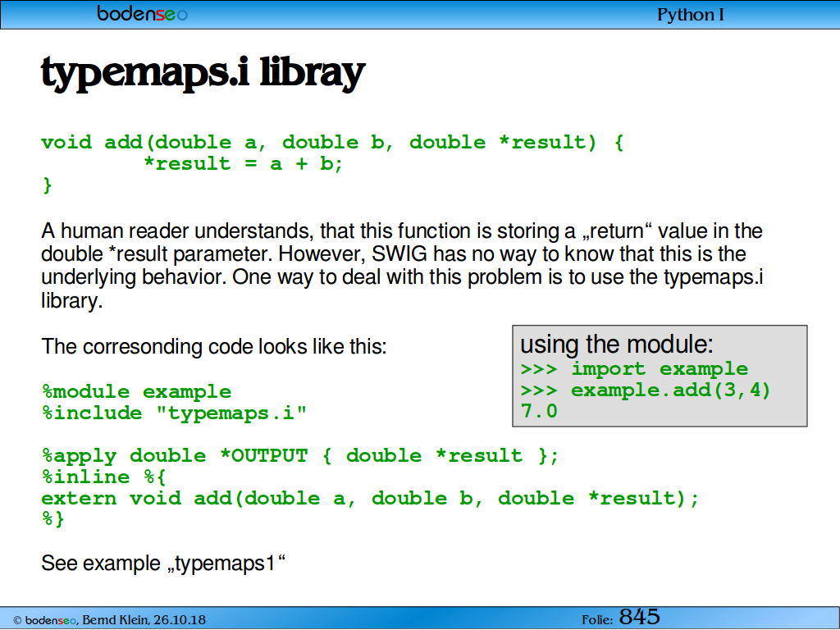The image size is (840, 630).
Task: Click the output value '7.0'
Action: (x=539, y=412)
